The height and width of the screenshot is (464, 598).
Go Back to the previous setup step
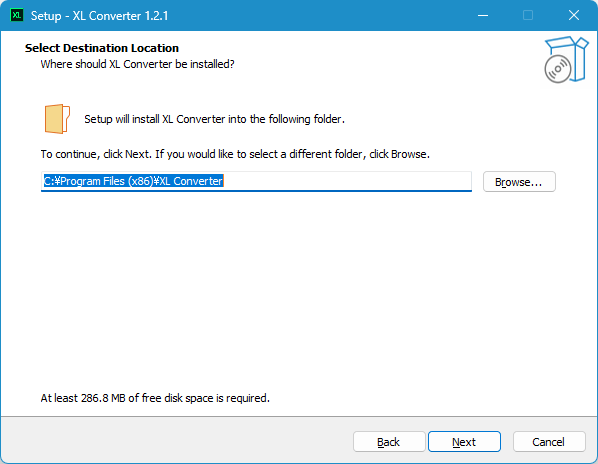click(389, 442)
